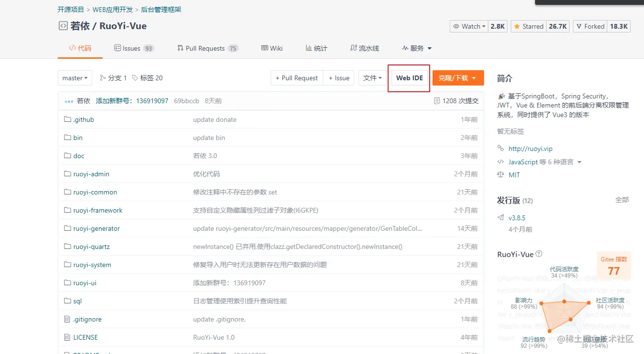Expand the 文件 dropdown
Screen dimensions: 644x354
pyautogui.click(x=372, y=78)
